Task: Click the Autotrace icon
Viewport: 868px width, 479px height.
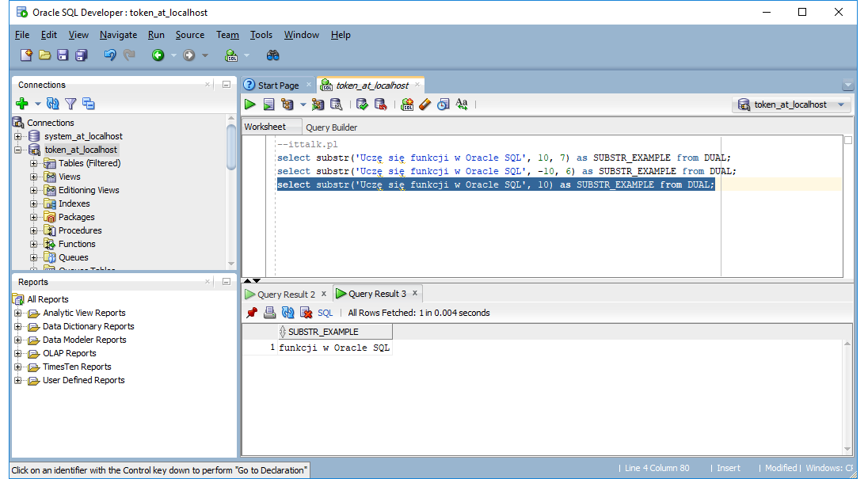Action: 318,105
